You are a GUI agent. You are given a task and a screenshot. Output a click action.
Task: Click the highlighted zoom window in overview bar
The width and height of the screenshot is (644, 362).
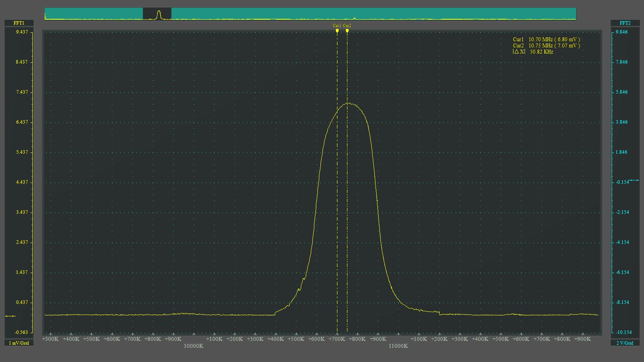click(157, 14)
